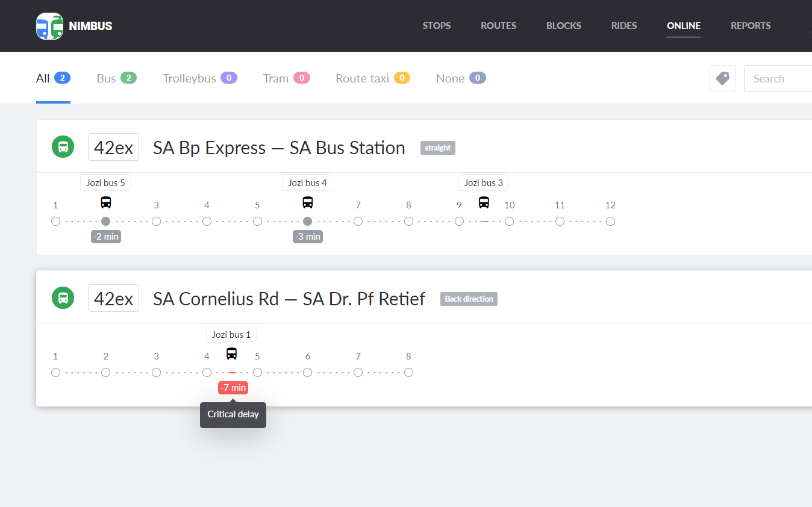Image resolution: width=812 pixels, height=507 pixels.
Task: Open the Stops menu
Action: click(x=437, y=26)
